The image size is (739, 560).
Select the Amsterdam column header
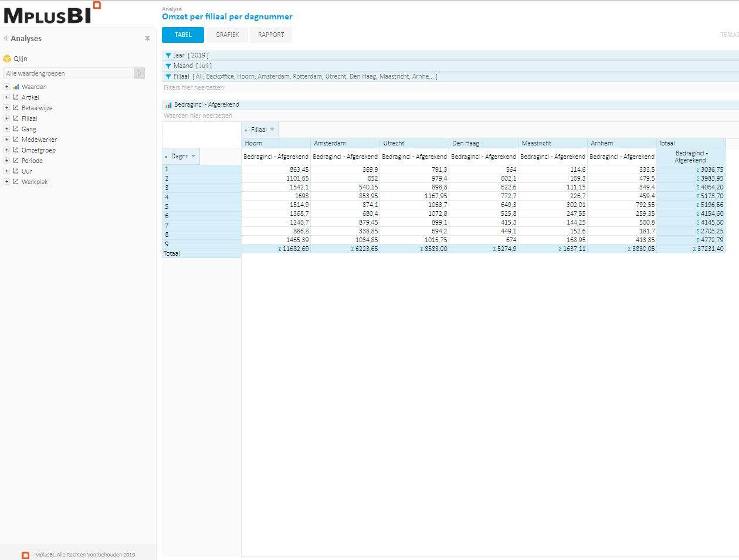tap(345, 143)
